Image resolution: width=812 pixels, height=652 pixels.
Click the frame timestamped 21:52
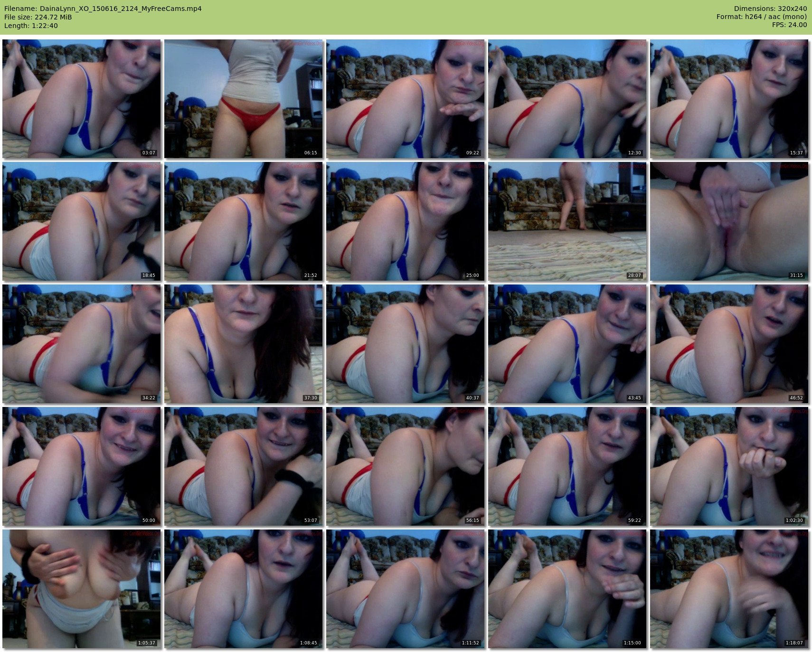tap(244, 221)
